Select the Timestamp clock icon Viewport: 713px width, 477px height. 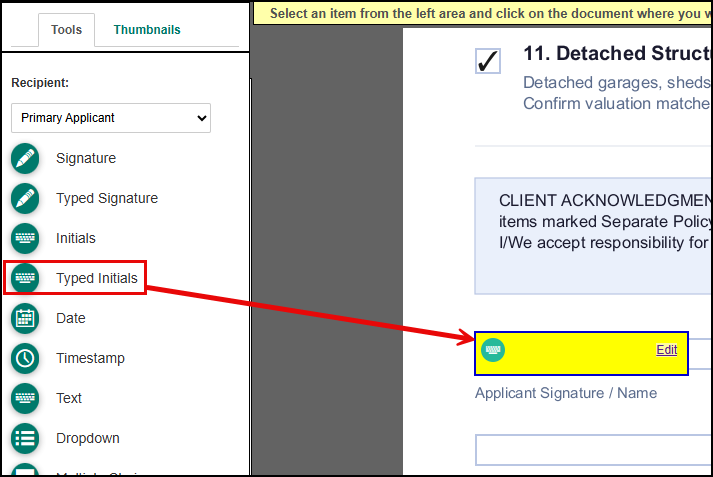tap(25, 358)
